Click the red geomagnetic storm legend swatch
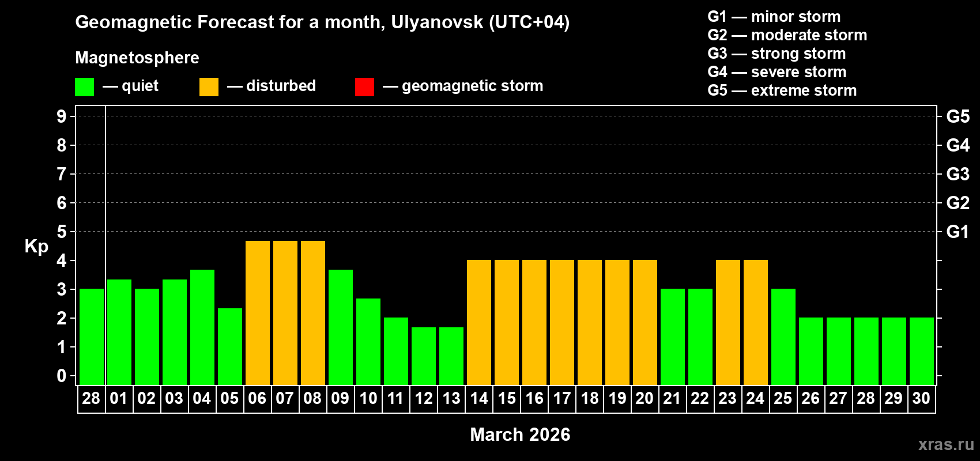Image resolution: width=980 pixels, height=461 pixels. coord(364,87)
